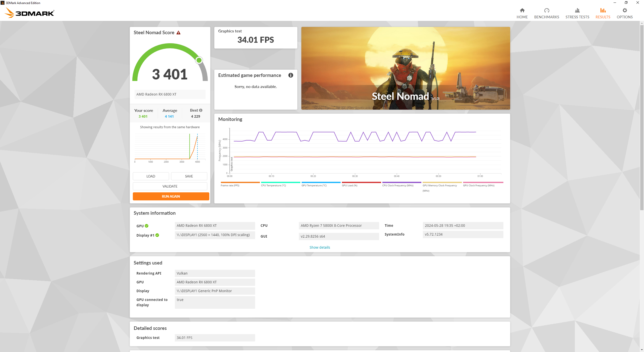This screenshot has height=352, width=644.
Task: Click the Home icon in navigation
Action: tap(522, 10)
